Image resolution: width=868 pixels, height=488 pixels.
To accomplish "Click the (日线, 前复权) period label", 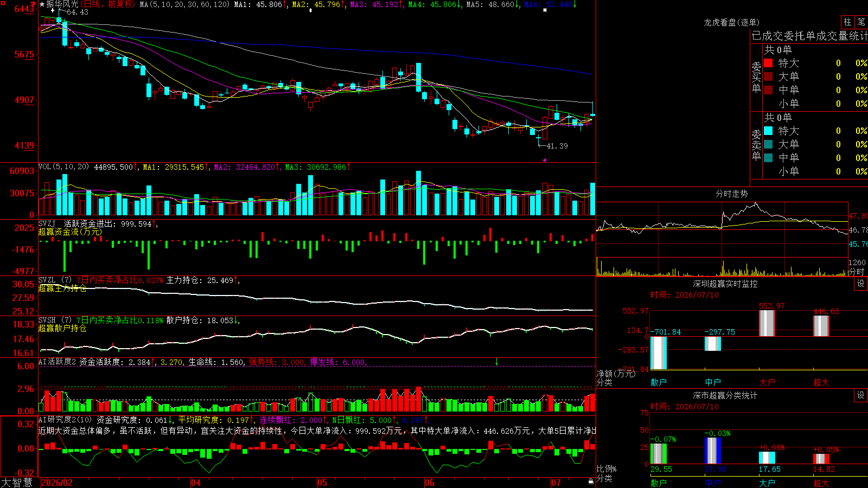I will pyautogui.click(x=107, y=4).
